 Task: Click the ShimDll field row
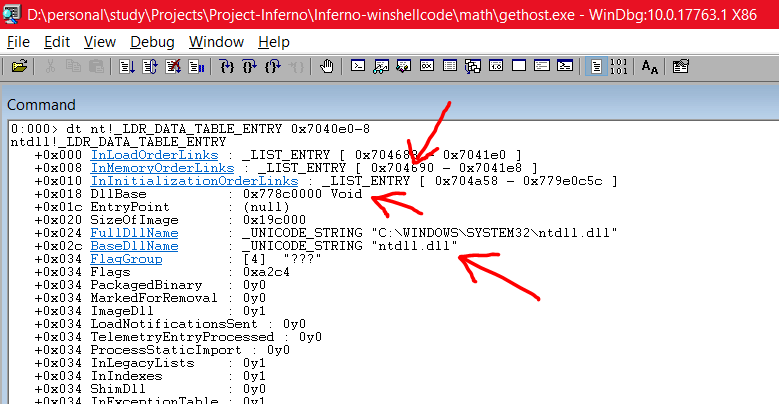tap(150, 389)
